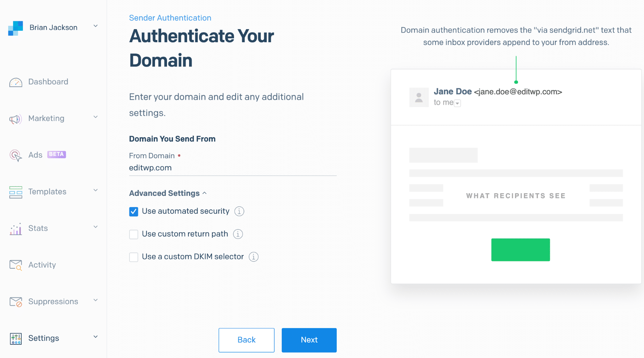Expand the Stats sidebar submenu

point(95,227)
